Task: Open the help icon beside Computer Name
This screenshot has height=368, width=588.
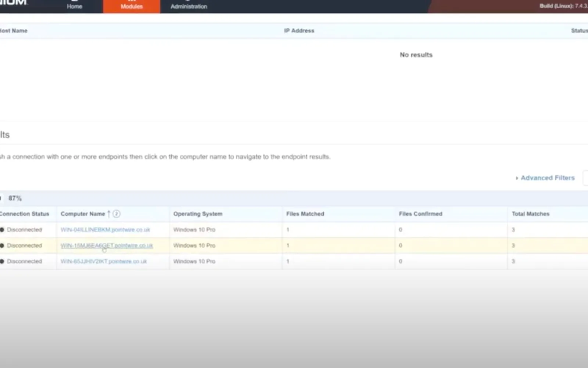Action: point(116,214)
